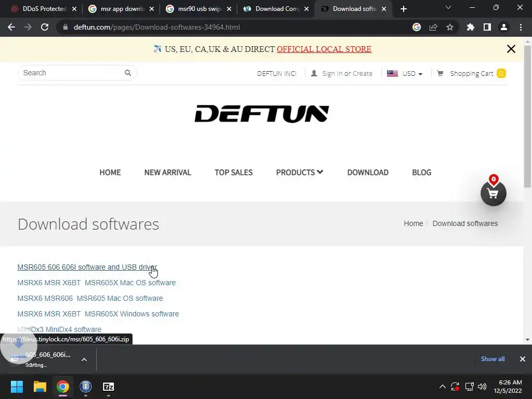Click the page vertical scrollbar

(528, 117)
